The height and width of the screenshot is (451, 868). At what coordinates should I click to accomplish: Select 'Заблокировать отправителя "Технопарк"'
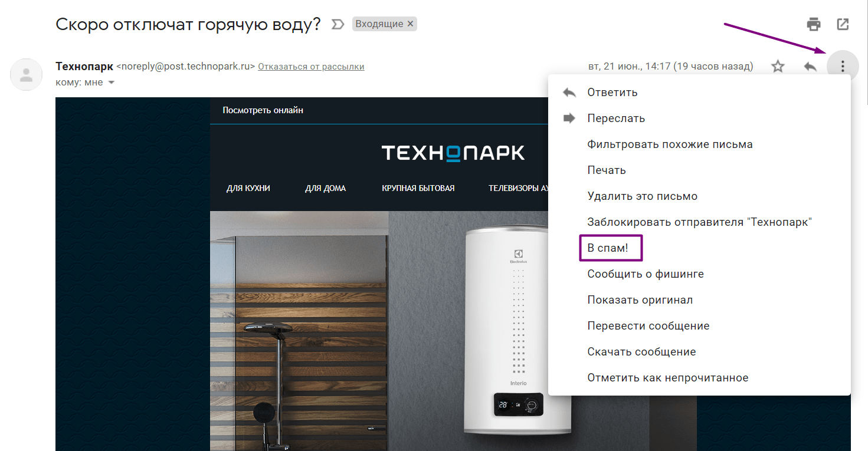699,222
